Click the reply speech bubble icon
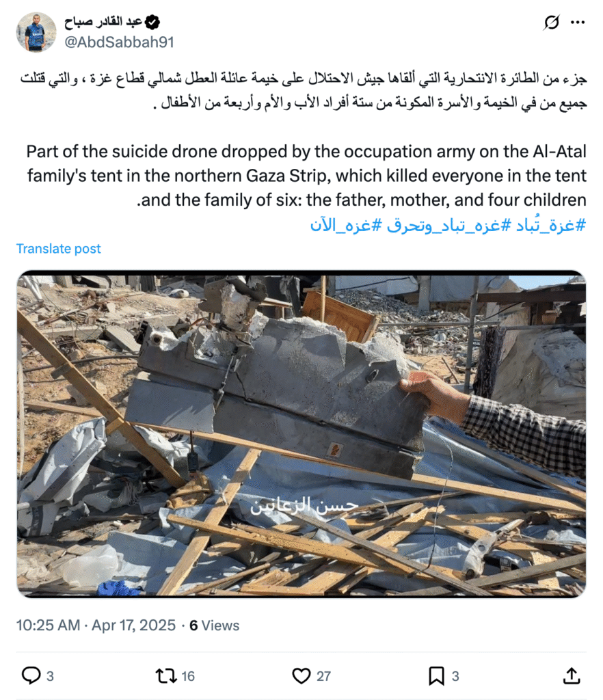 coord(31,675)
